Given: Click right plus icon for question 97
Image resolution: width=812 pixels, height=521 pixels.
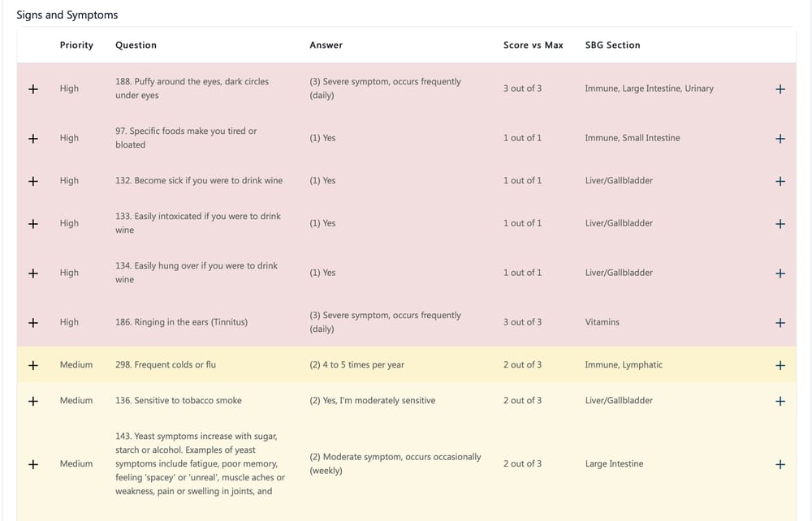Looking at the screenshot, I should point(780,139).
